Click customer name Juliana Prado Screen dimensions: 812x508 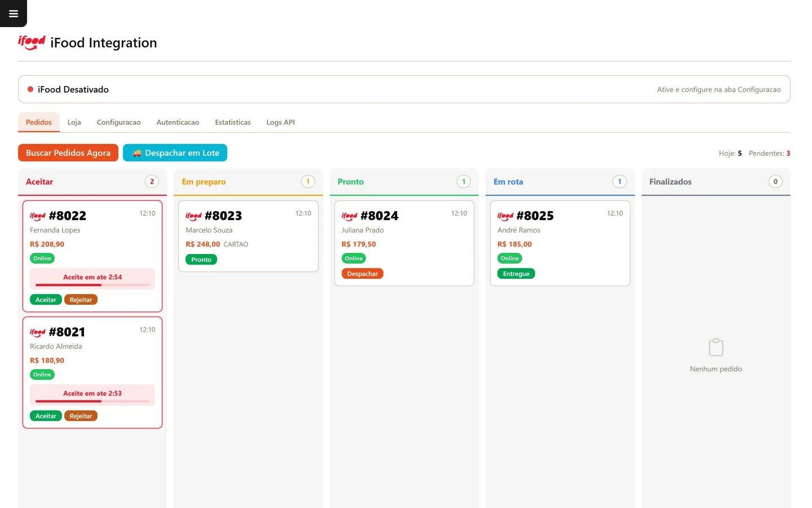pos(363,230)
